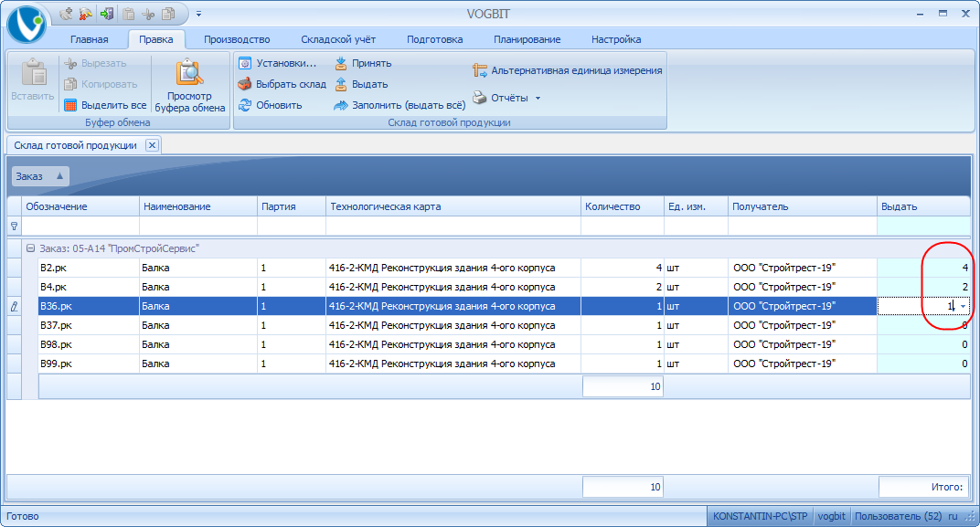Click the Технологическая карта filter row field
This screenshot has width=980, height=527.
point(453,226)
